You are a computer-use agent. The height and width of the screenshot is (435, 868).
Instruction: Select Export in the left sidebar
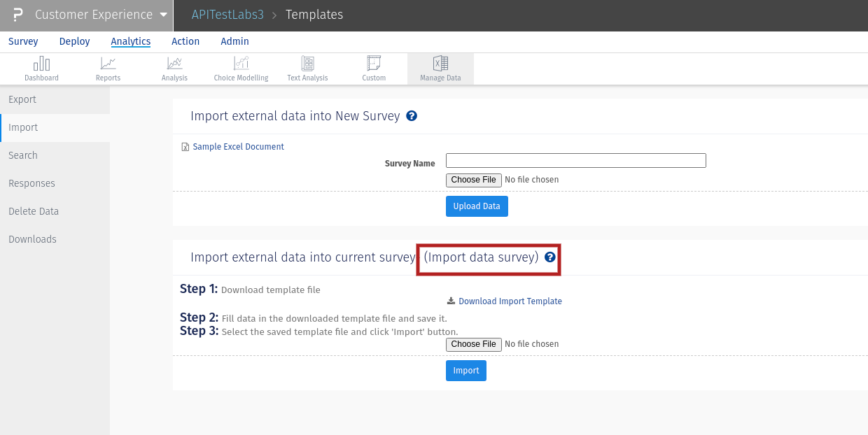(22, 99)
